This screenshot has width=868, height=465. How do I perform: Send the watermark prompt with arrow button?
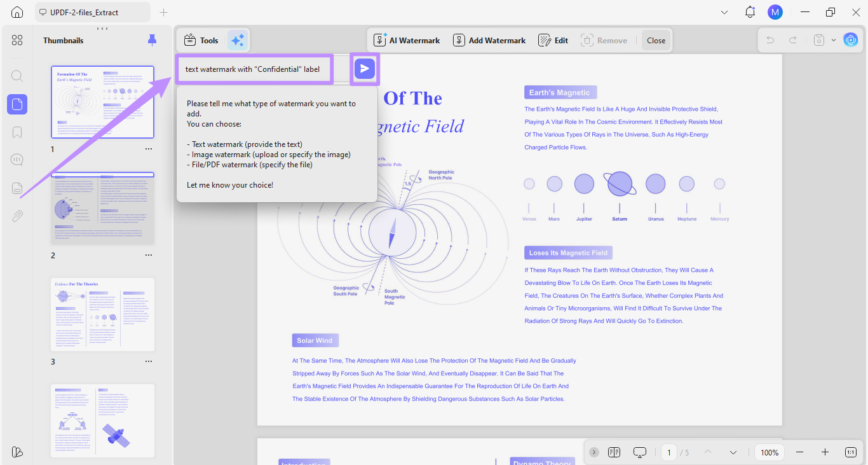(365, 69)
